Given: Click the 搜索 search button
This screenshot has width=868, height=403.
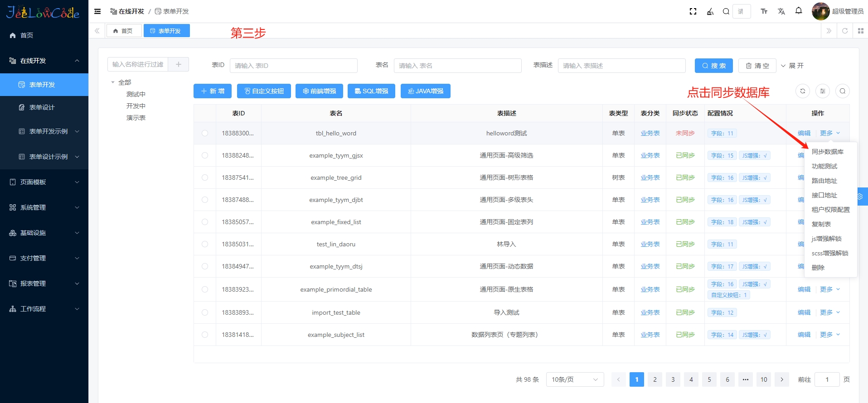Looking at the screenshot, I should point(713,66).
